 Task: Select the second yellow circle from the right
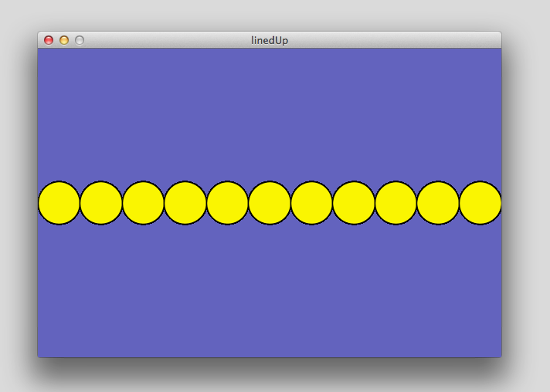click(x=438, y=203)
